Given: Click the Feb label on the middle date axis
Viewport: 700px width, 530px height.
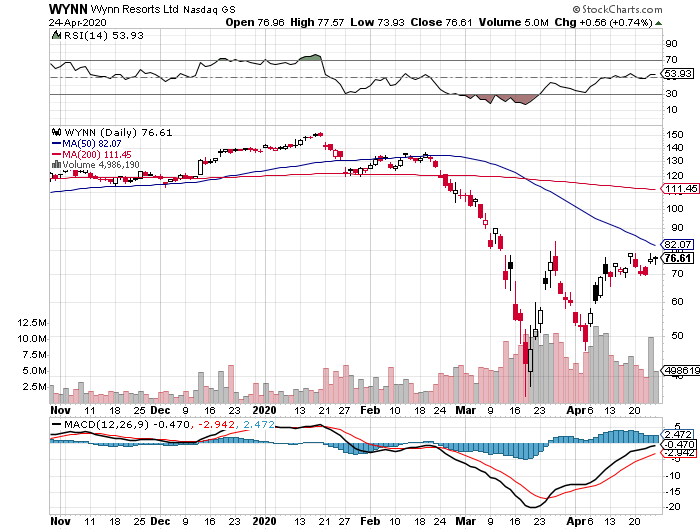Looking at the screenshot, I should point(370,410).
